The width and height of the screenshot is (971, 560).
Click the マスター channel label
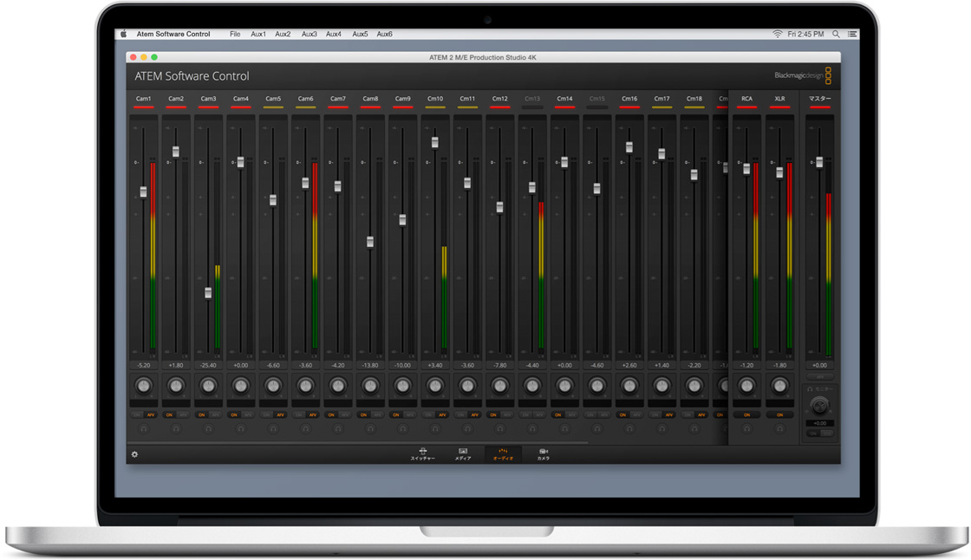(820, 99)
